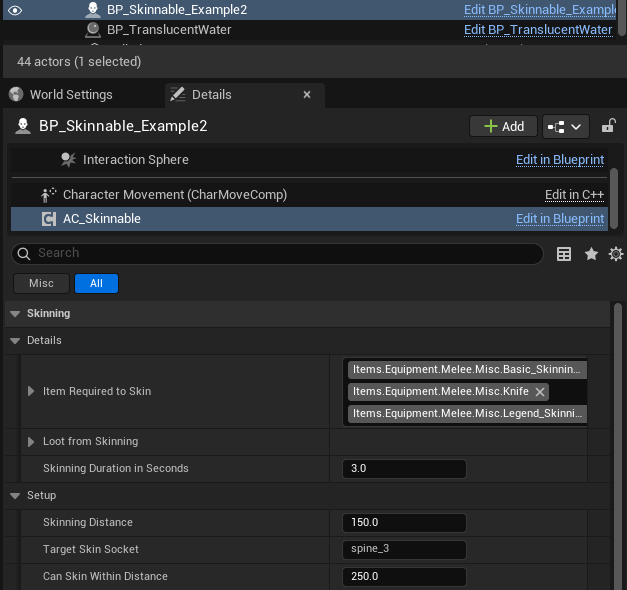Switch to World Settings tab
627x590 pixels.
70,95
